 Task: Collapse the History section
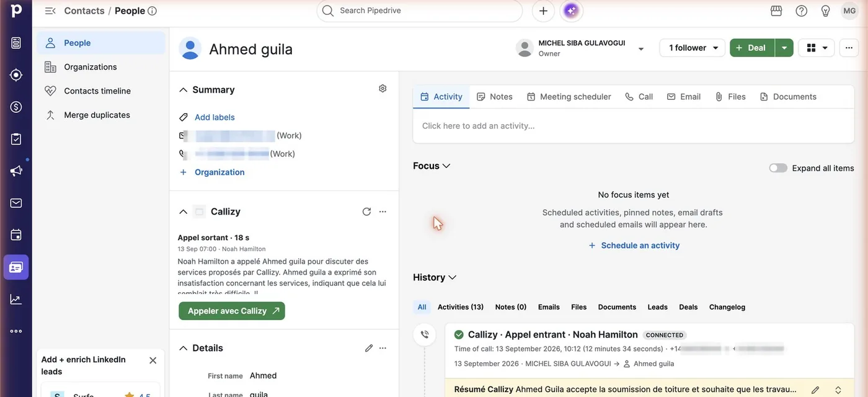(453, 277)
